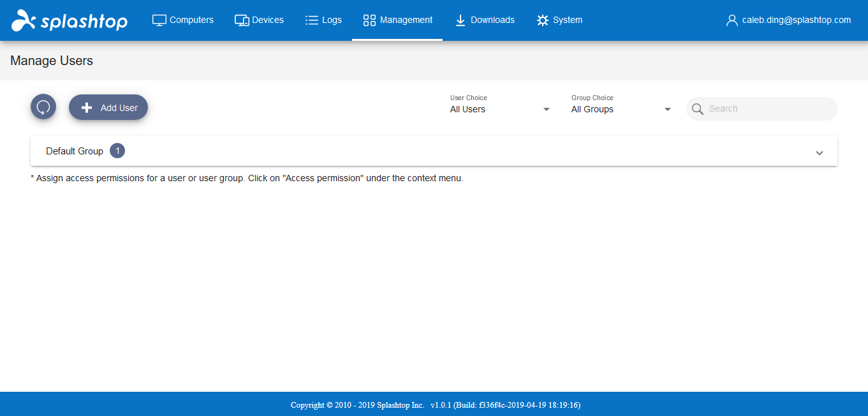The width and height of the screenshot is (868, 416).
Task: Click the magnifier icon in the search box
Action: click(x=698, y=108)
